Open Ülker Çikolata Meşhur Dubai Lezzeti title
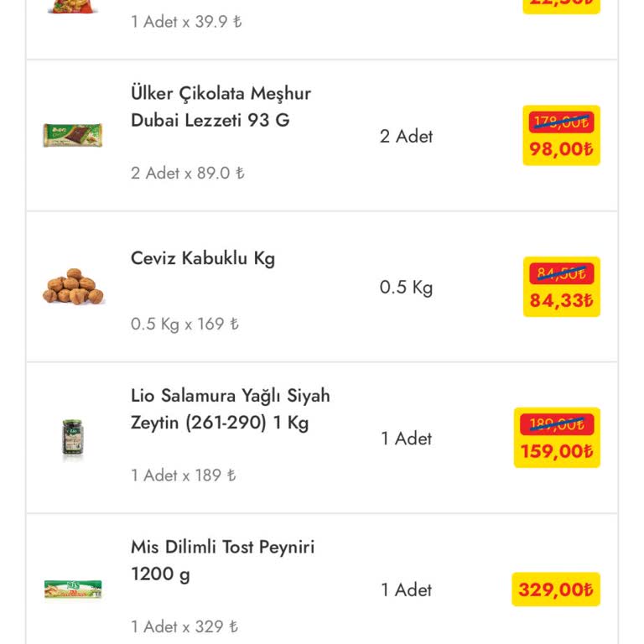The image size is (644, 644). [221, 106]
